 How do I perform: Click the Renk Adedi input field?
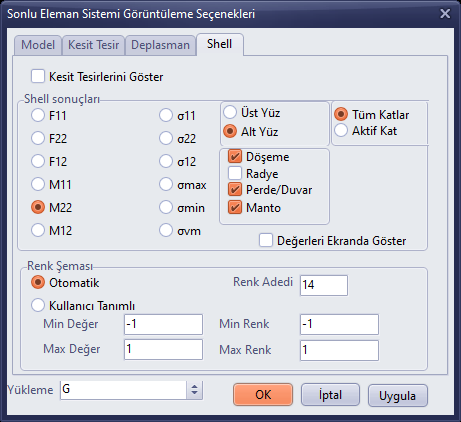324,285
